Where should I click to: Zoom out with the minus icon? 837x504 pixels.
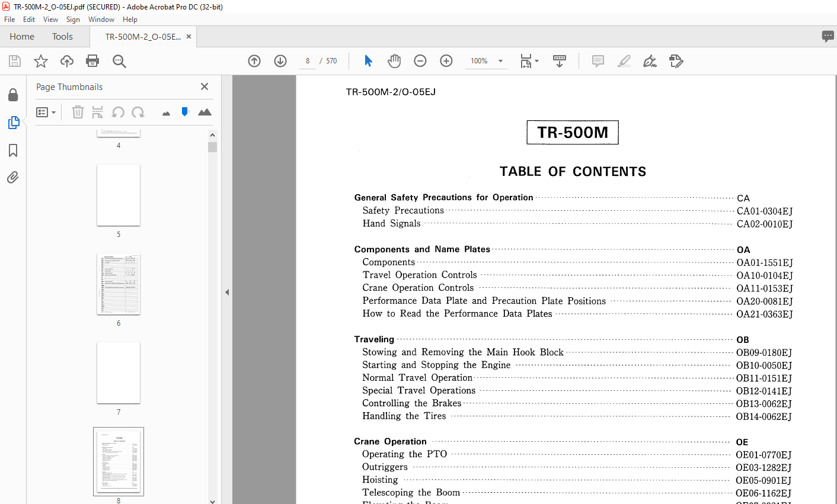420,61
